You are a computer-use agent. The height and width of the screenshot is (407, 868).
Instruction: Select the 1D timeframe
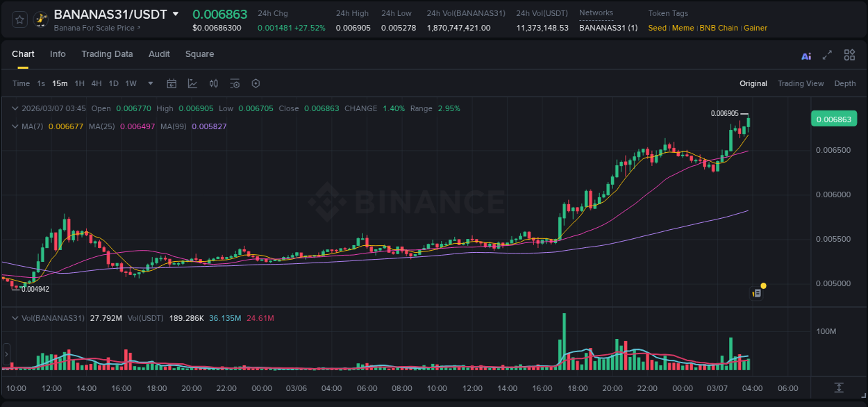click(113, 83)
